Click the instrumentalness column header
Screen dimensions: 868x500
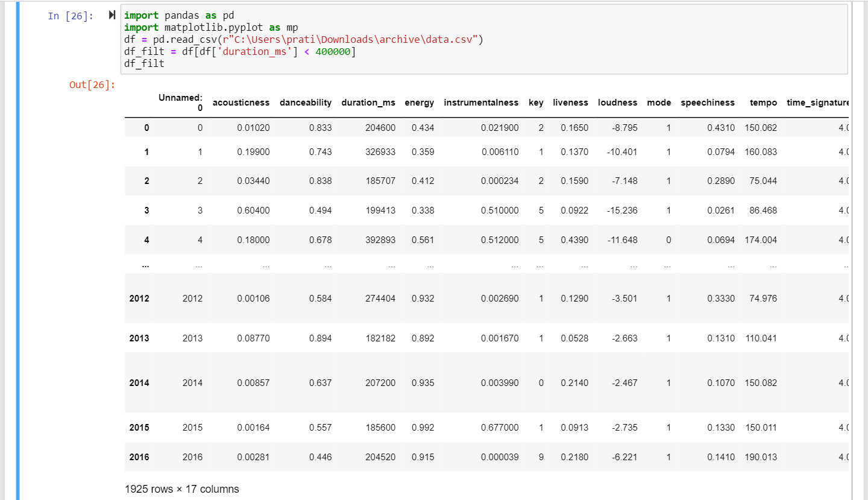coord(481,103)
